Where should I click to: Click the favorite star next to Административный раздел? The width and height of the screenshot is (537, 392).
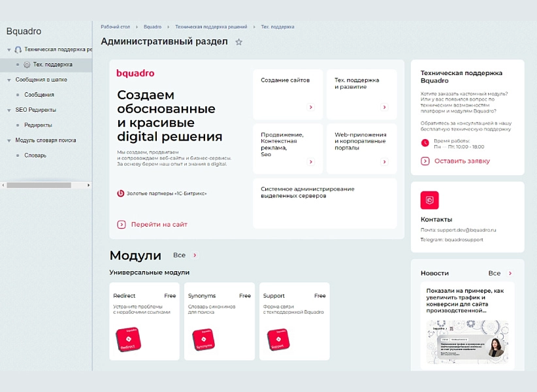click(x=238, y=42)
